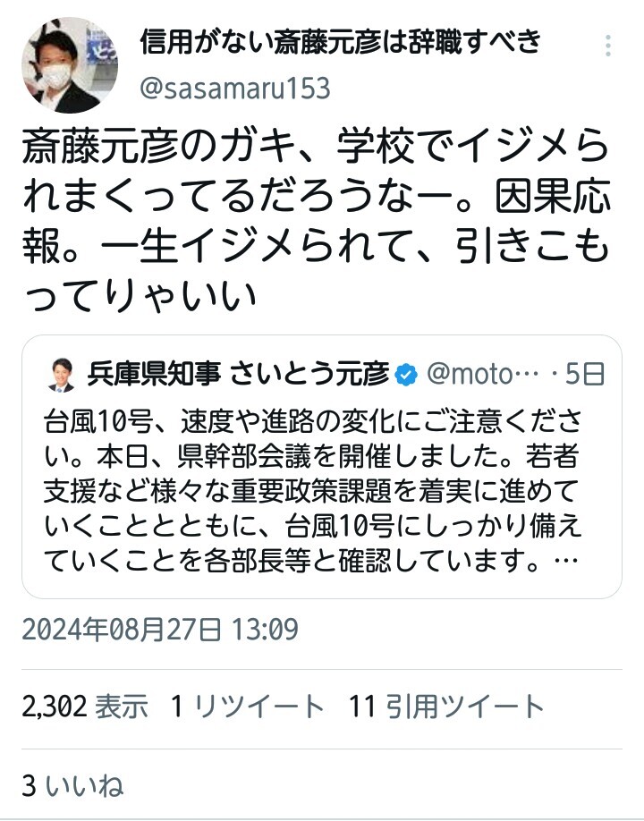The image size is (644, 821).
Task: Click the @sasamaru153 handle
Action: click(x=235, y=89)
